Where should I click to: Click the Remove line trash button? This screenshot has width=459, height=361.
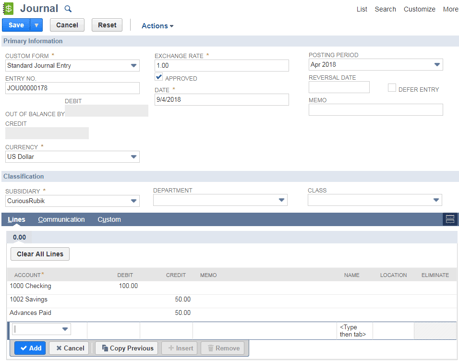[x=224, y=348]
